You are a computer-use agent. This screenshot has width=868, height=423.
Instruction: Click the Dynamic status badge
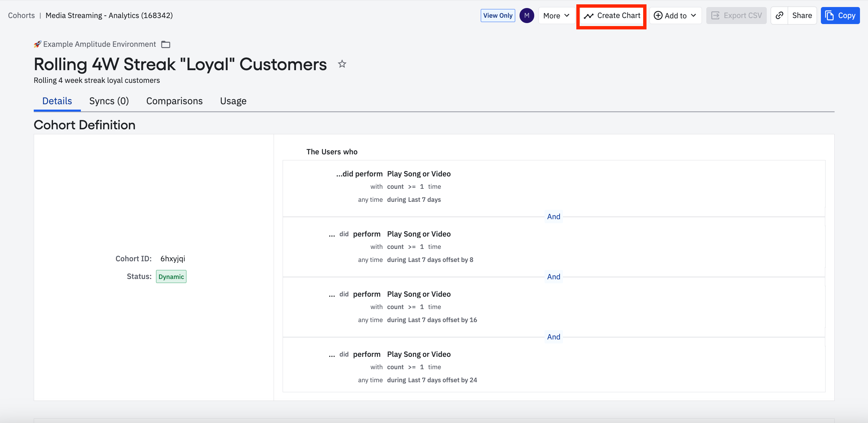click(171, 276)
